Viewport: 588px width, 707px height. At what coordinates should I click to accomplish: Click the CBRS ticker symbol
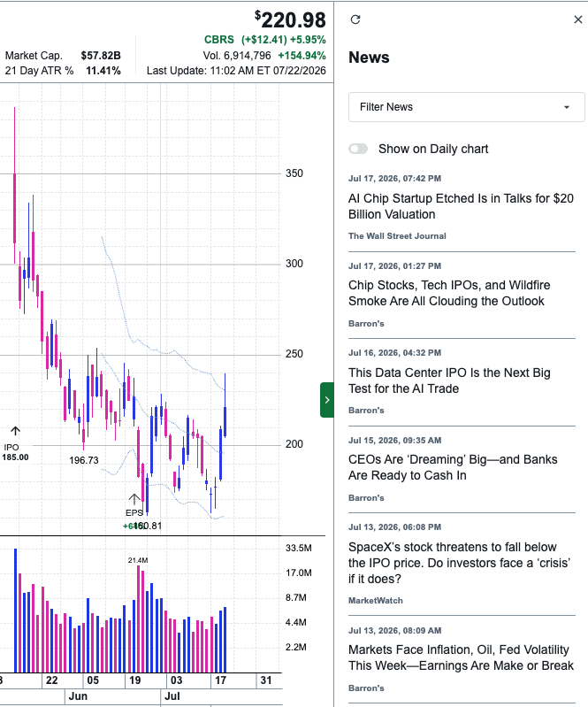pyautogui.click(x=219, y=40)
